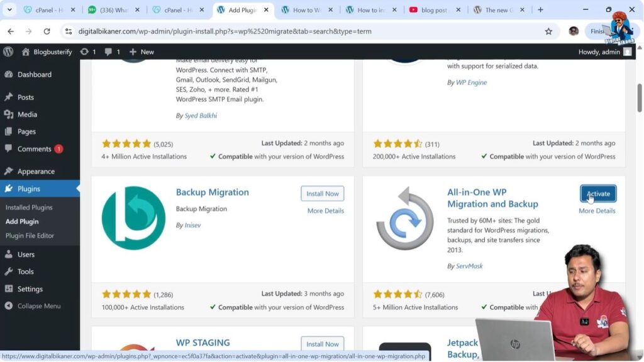Image resolution: width=644 pixels, height=362 pixels.
Task: Install Now the Backup Migration plugin
Action: pyautogui.click(x=322, y=194)
